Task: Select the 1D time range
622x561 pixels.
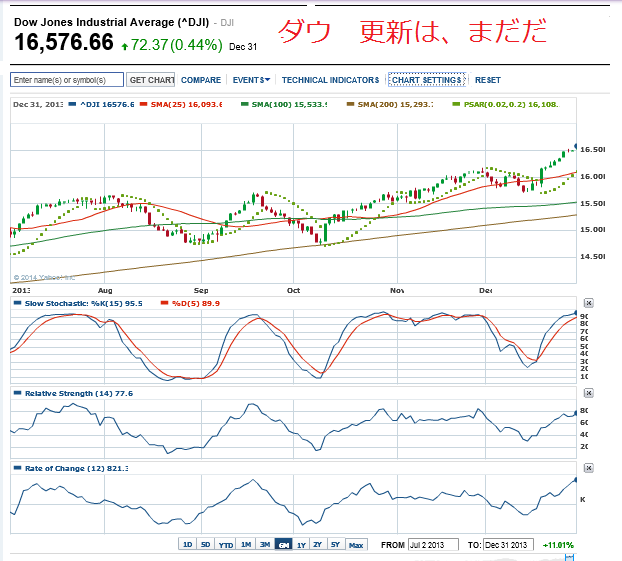Action: [x=188, y=544]
